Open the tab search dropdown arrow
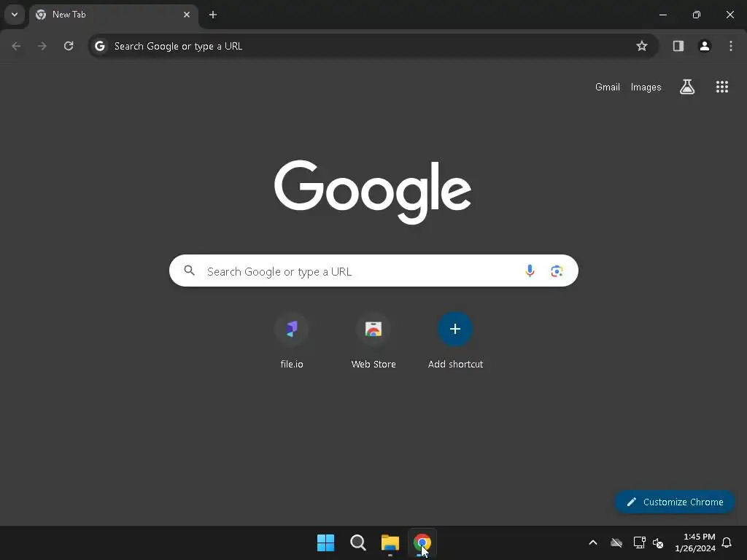 [x=15, y=15]
